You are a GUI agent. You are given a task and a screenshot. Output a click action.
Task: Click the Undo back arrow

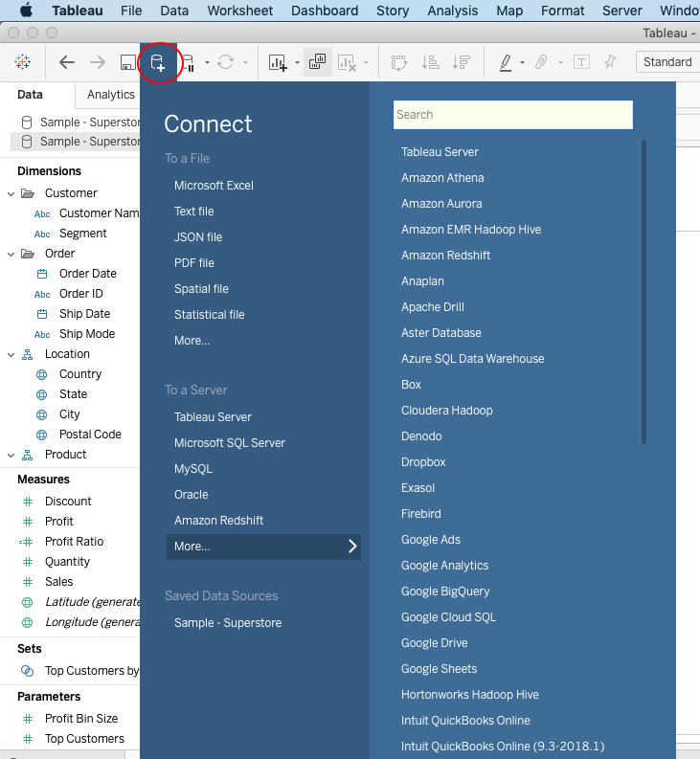[67, 62]
